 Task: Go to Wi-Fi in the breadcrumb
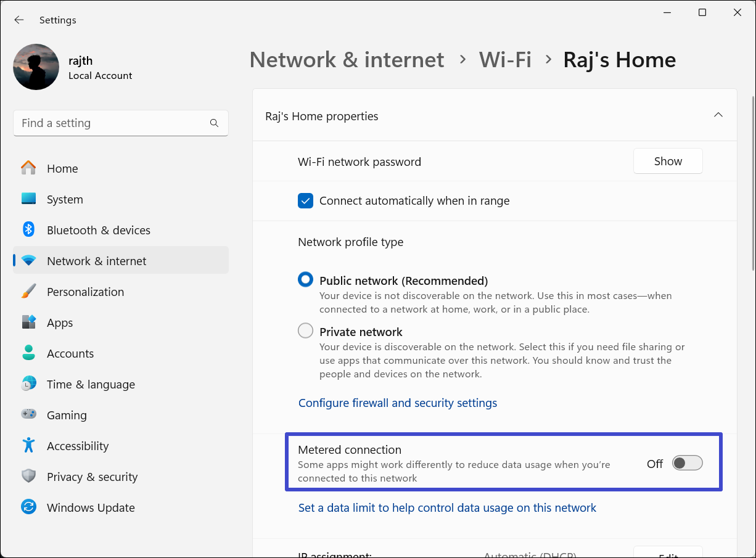point(505,60)
